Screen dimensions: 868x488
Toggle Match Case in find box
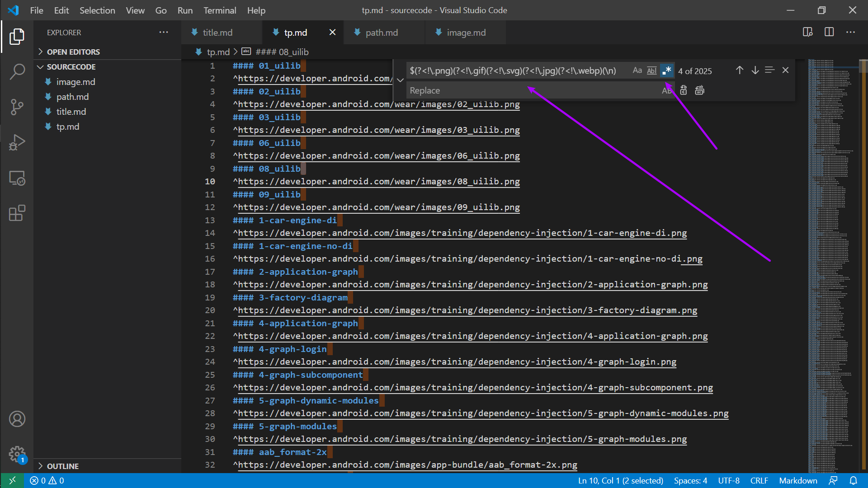click(x=637, y=70)
